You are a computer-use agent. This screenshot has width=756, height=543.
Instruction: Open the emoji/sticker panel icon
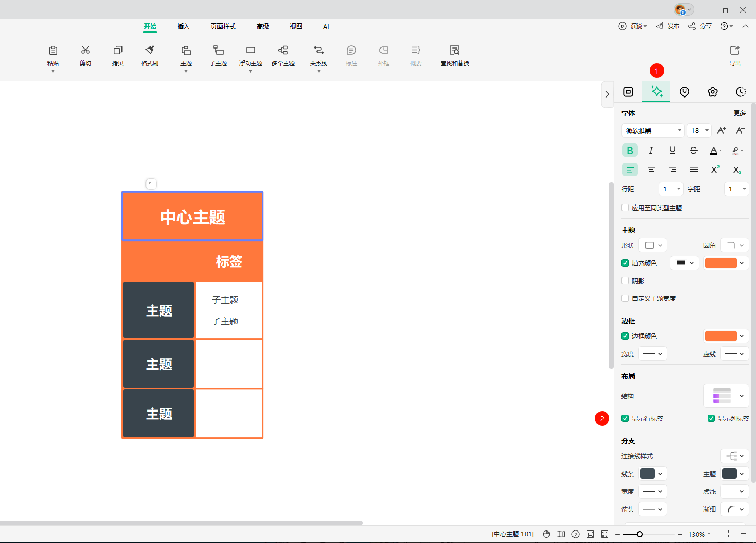[685, 92]
